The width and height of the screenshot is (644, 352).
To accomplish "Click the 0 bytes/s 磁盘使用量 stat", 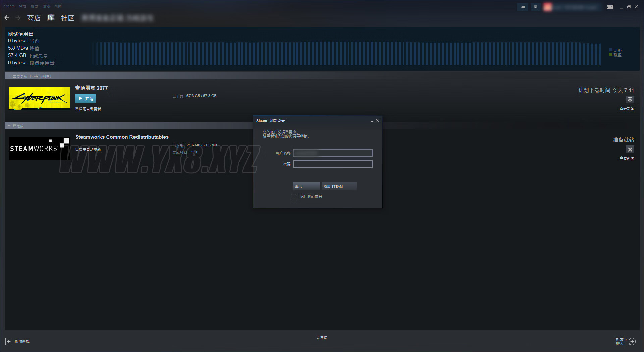I will click(31, 63).
